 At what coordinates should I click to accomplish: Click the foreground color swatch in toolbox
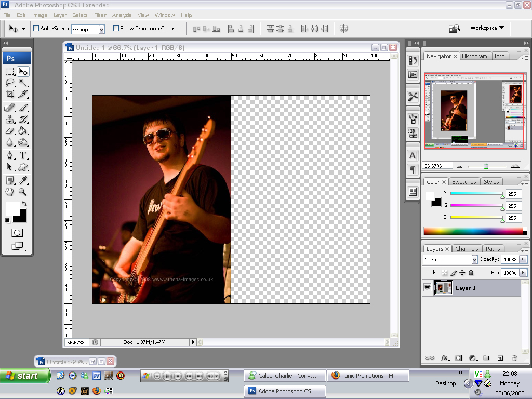pyautogui.click(x=12, y=208)
